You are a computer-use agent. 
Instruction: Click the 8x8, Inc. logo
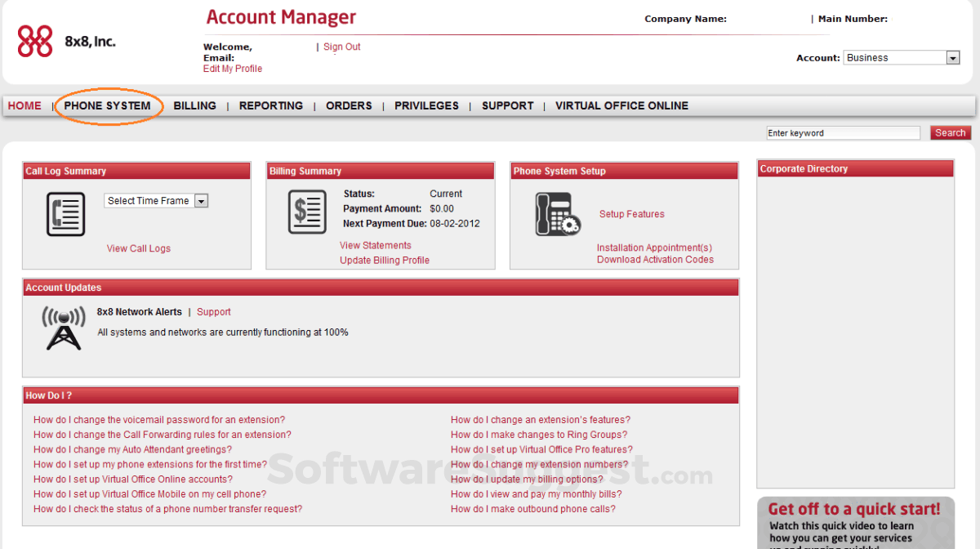pyautogui.click(x=66, y=41)
